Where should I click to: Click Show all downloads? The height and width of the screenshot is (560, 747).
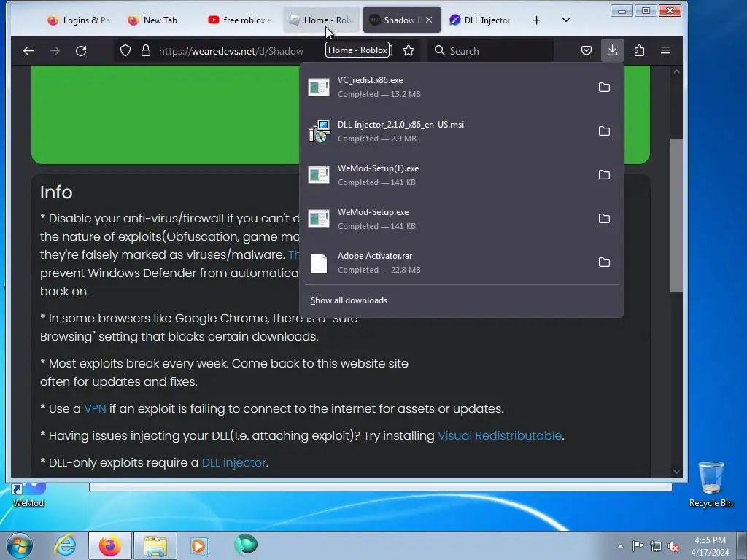349,300
